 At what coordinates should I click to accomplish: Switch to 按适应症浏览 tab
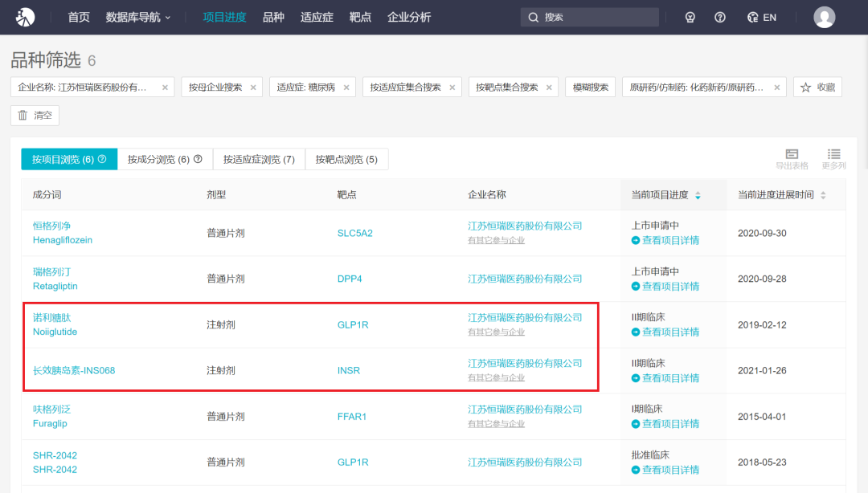[x=259, y=159]
